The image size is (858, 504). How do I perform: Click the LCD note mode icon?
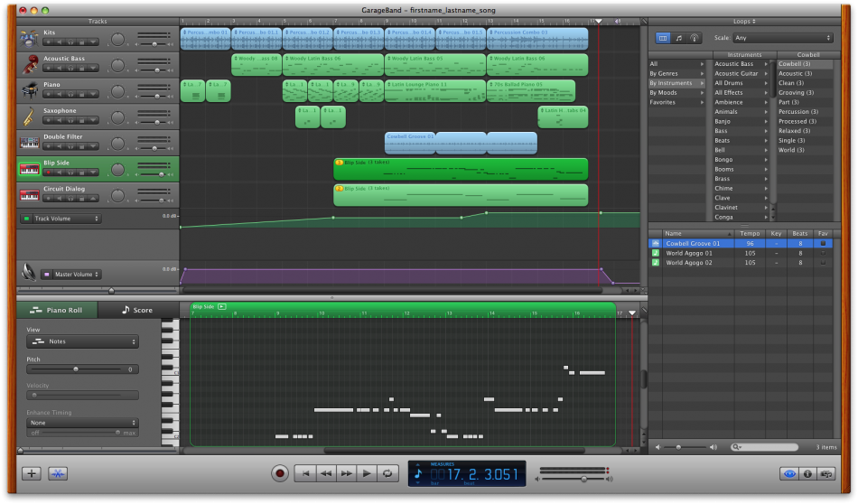tap(418, 473)
